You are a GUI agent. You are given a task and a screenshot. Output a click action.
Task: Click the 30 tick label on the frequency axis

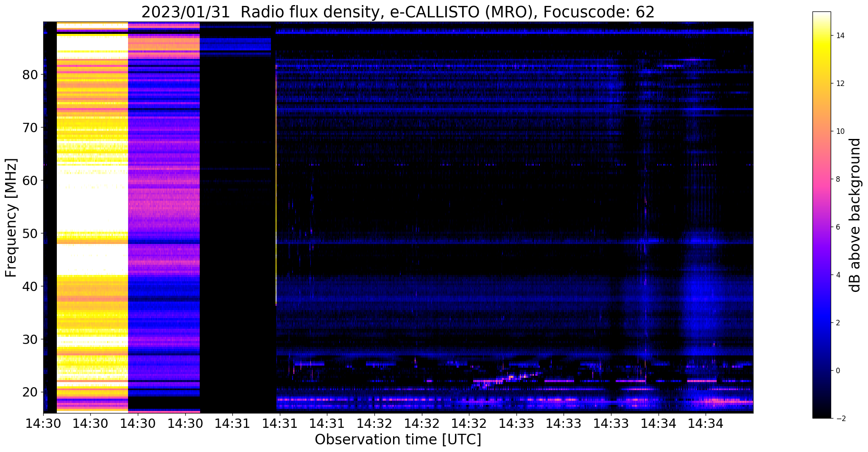(30, 339)
